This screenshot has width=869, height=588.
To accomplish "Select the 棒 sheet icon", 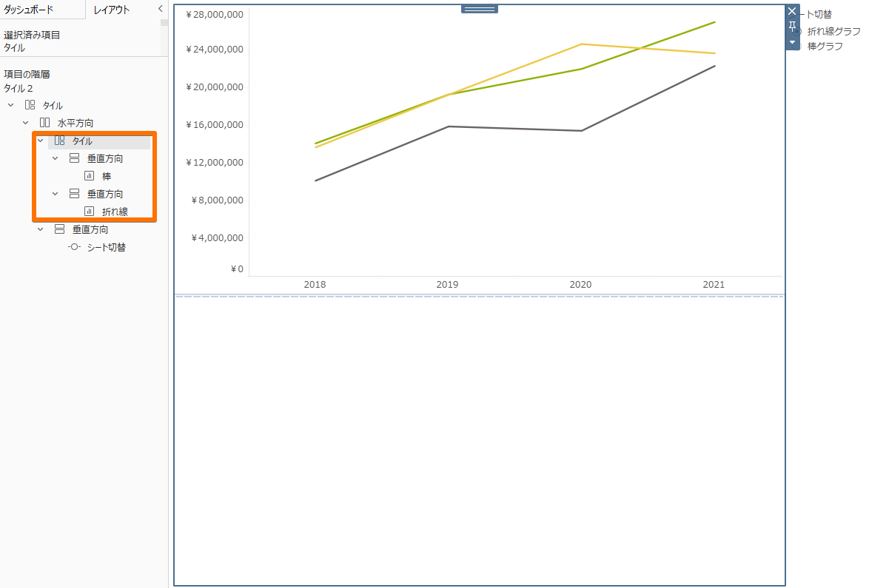I will pyautogui.click(x=90, y=176).
